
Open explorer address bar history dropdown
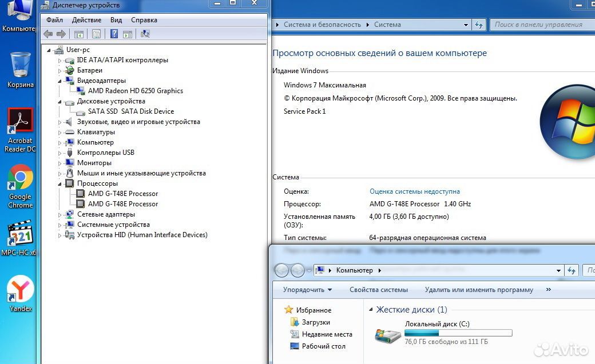coord(558,271)
